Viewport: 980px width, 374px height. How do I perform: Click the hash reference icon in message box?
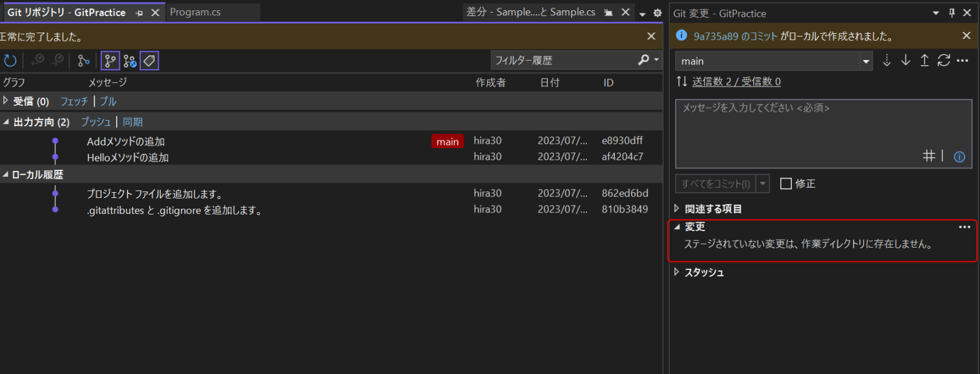(929, 156)
